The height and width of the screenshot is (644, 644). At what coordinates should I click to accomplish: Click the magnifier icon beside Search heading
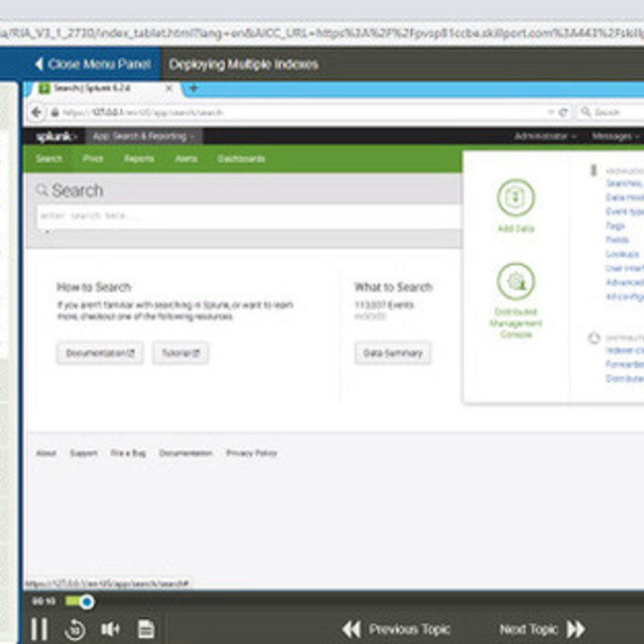[42, 190]
